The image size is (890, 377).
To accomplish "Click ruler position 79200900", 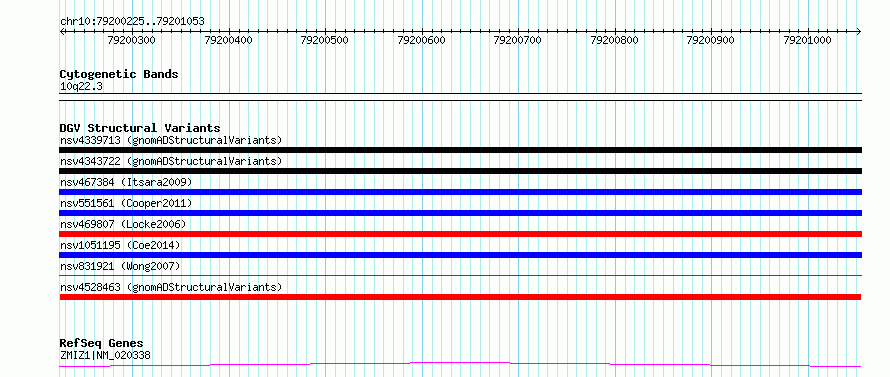I will point(711,40).
